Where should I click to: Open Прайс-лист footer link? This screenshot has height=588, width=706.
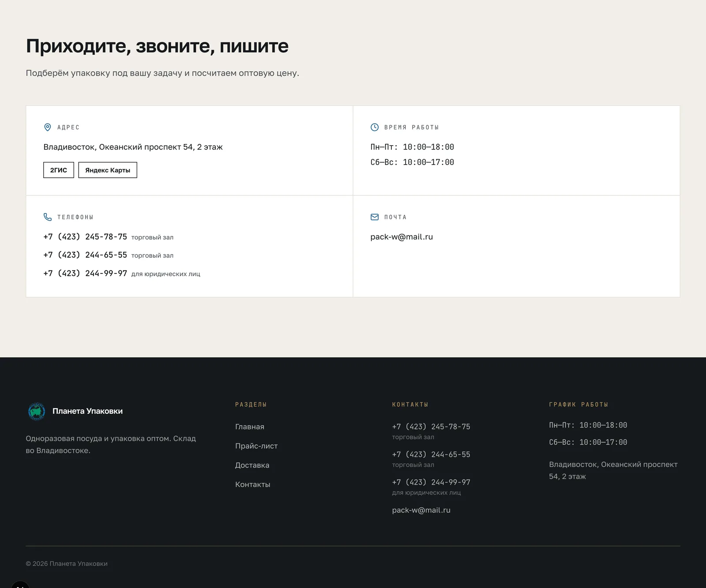click(x=256, y=446)
